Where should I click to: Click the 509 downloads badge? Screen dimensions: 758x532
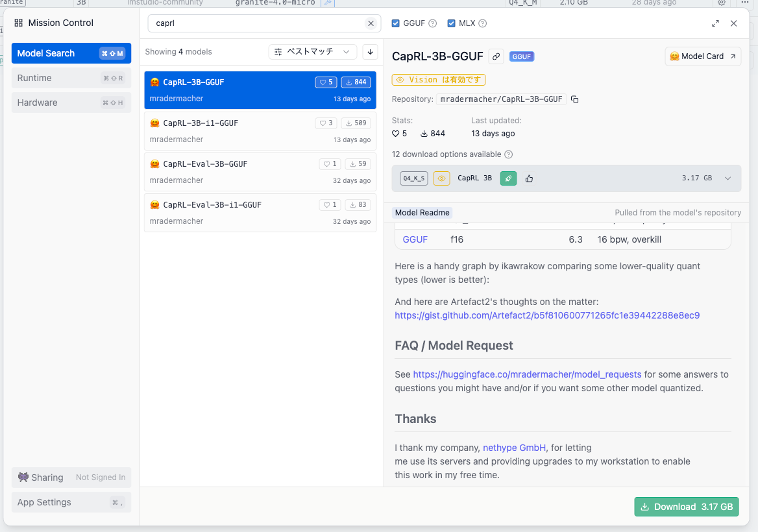pos(356,123)
